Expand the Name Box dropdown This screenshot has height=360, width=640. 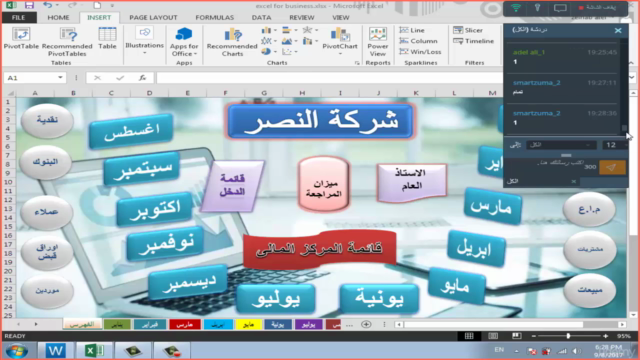click(x=60, y=78)
